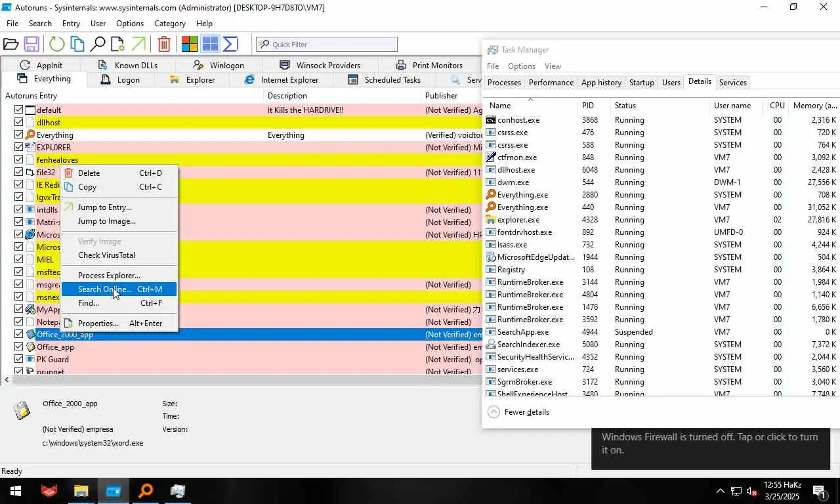Switch to Task Manager Services tab
Image resolution: width=840 pixels, height=504 pixels.
pos(732,83)
